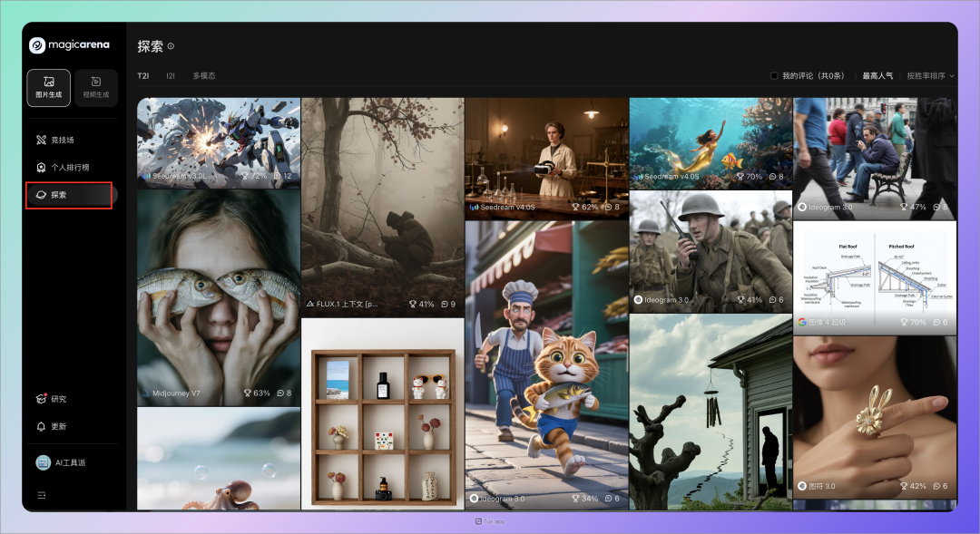
Task: Open the mermaid underwater image
Action: pos(710,143)
